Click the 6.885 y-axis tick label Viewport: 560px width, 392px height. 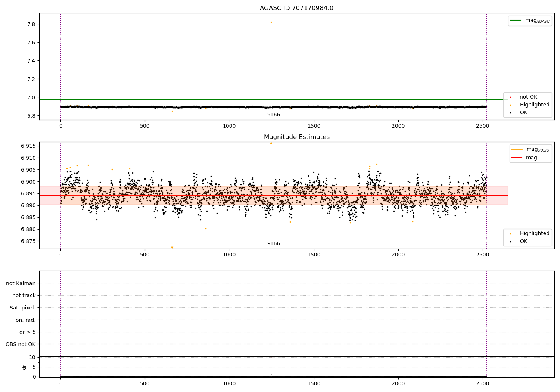pyautogui.click(x=28, y=217)
